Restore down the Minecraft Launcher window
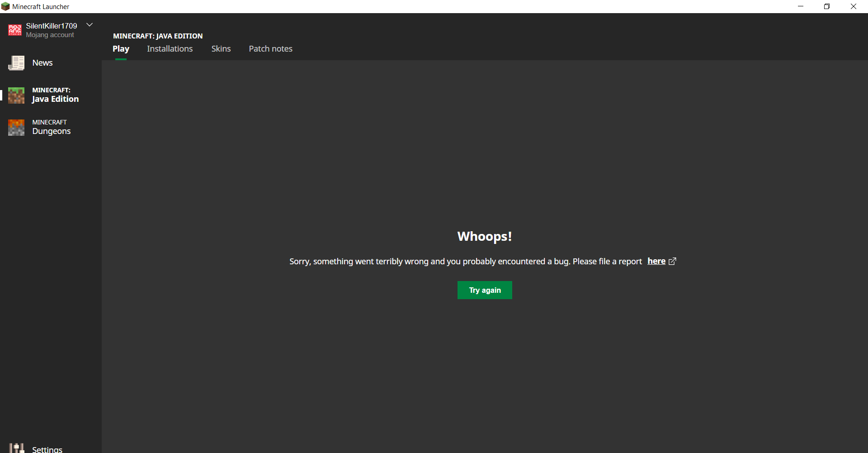The image size is (868, 453). coord(827,6)
